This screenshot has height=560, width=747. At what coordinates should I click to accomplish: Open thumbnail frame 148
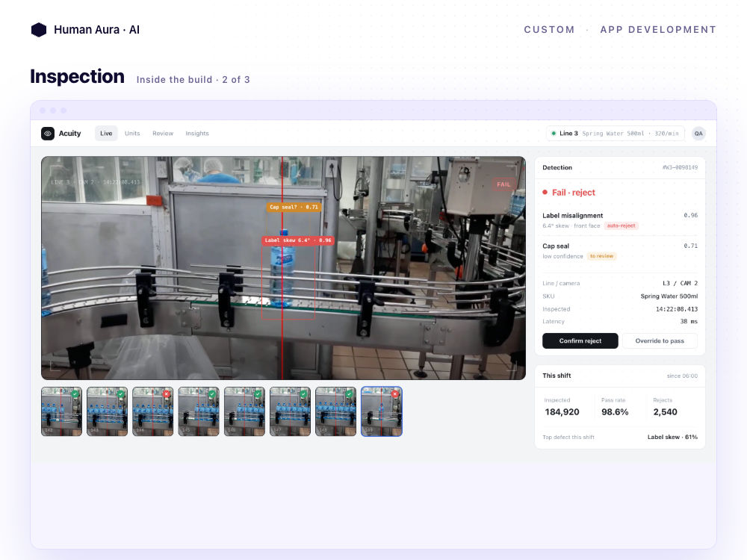[x=336, y=411]
